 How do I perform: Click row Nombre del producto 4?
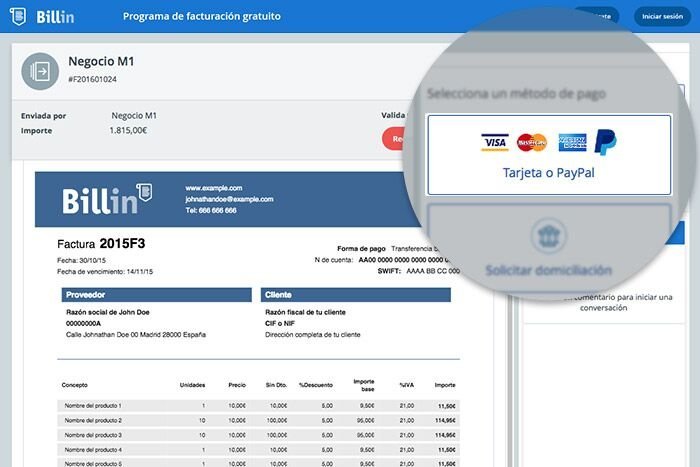[x=258, y=450]
